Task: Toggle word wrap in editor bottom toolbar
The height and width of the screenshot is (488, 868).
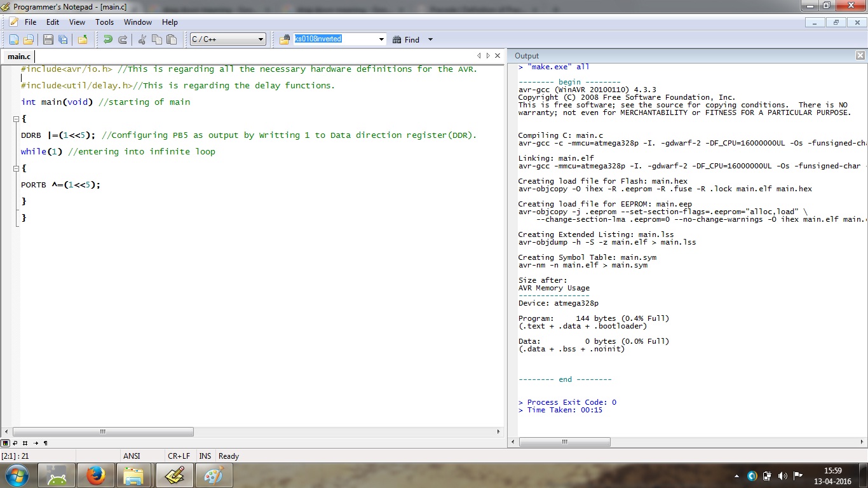Action: pyautogui.click(x=15, y=443)
